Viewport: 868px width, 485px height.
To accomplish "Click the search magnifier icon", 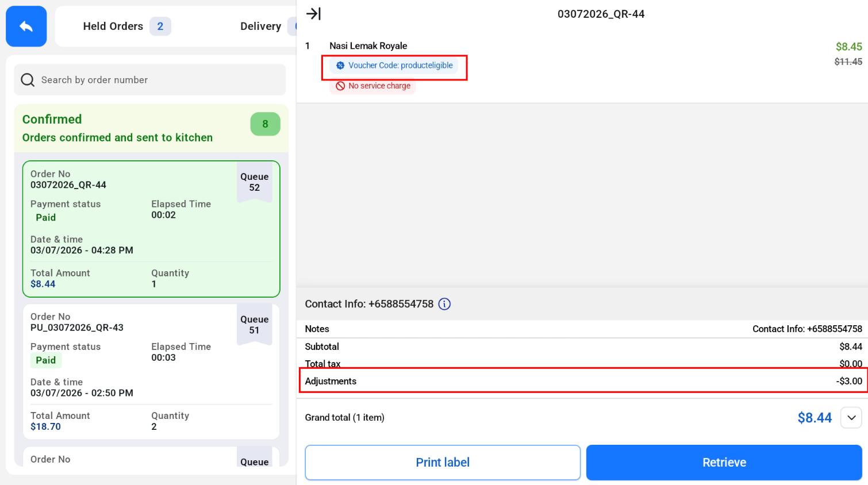I will coord(28,80).
